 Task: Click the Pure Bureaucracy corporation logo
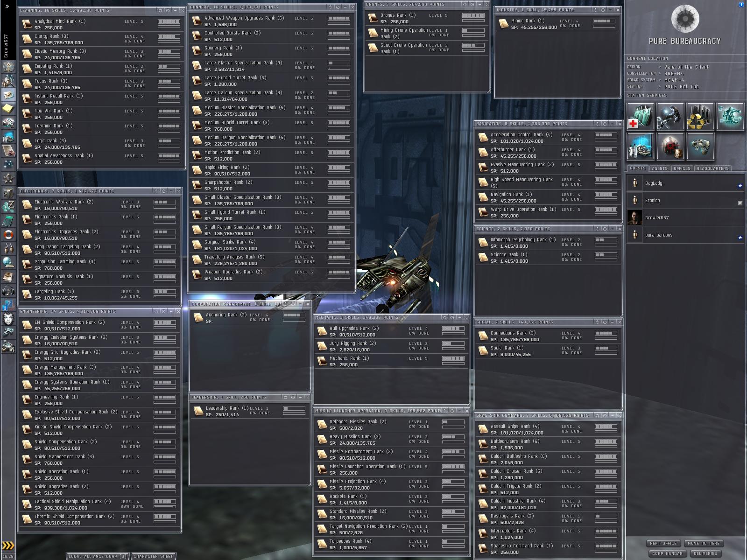click(x=685, y=18)
